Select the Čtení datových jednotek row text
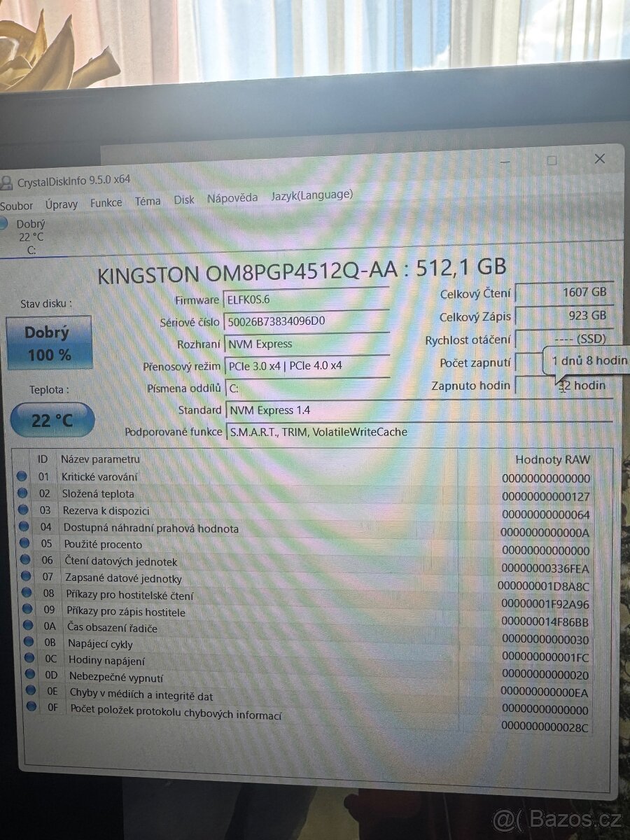The height and width of the screenshot is (840, 630). (121, 561)
